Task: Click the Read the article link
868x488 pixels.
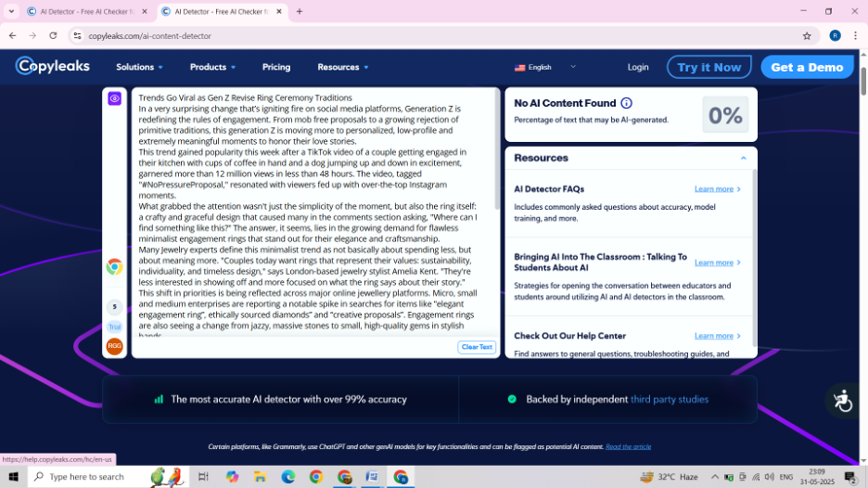Action: 629,446
